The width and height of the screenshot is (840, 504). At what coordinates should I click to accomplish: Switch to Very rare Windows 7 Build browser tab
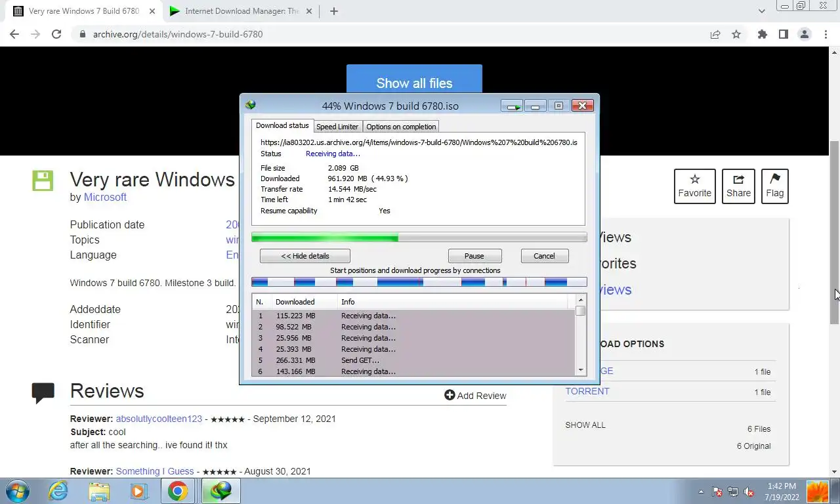(84, 11)
